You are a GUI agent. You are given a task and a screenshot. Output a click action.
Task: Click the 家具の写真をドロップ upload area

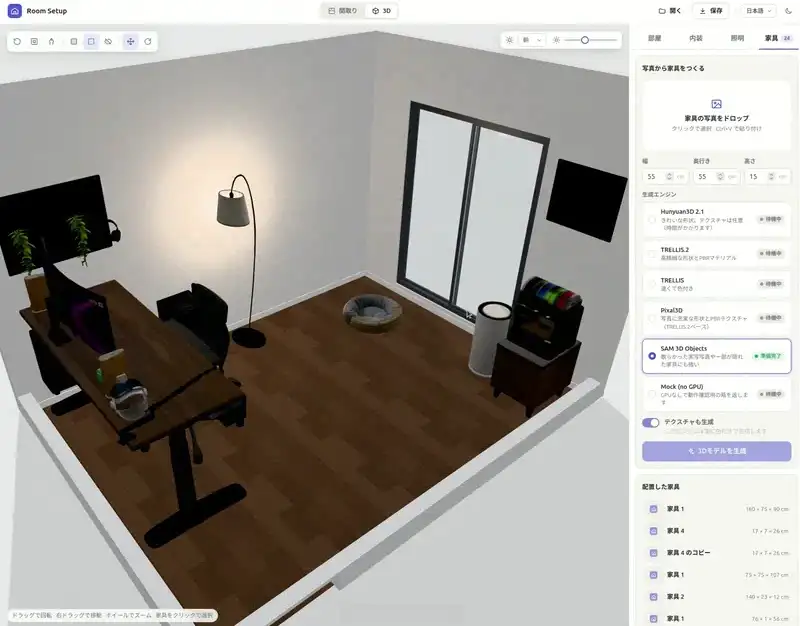pos(716,115)
